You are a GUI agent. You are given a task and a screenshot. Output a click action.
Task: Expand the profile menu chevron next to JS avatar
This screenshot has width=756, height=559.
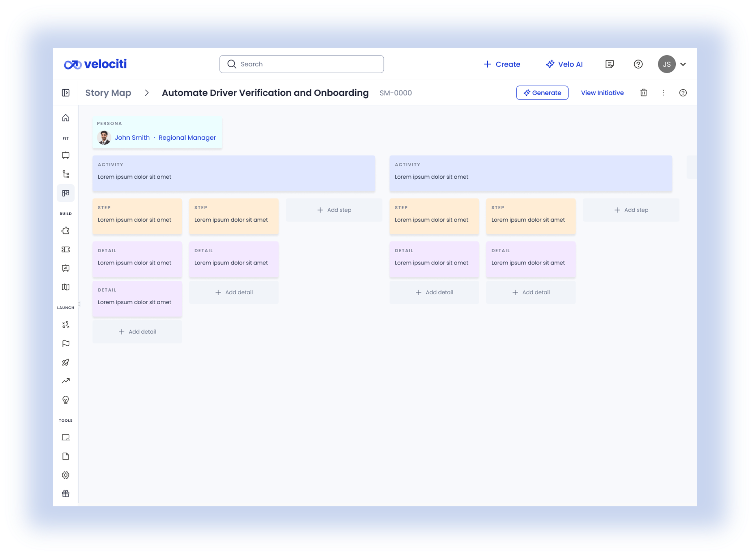pos(683,64)
